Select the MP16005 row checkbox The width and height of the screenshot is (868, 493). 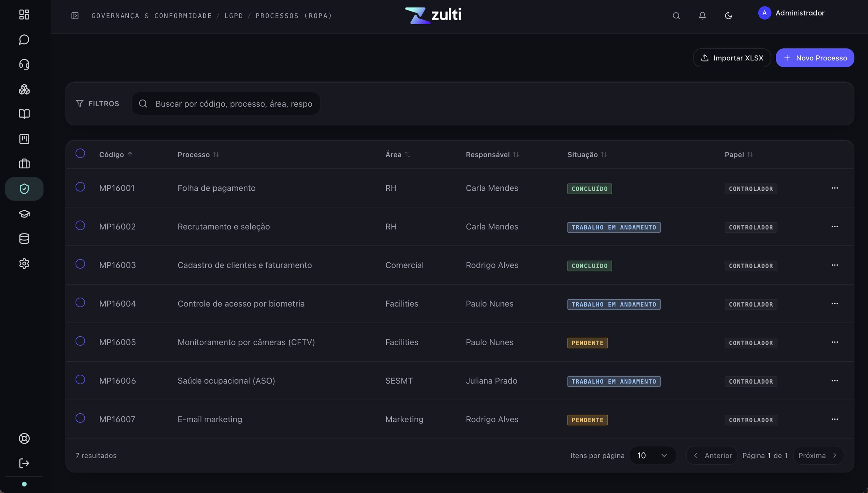coord(80,341)
